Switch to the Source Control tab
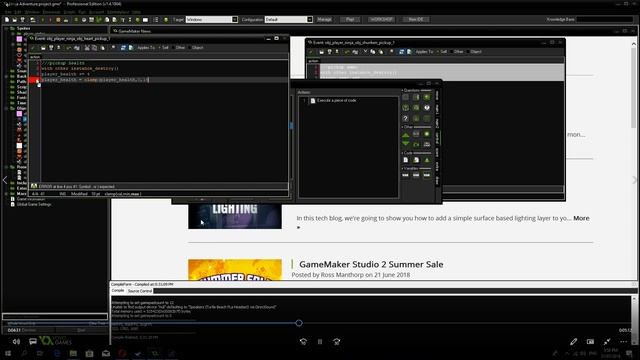Image resolution: width=640 pixels, height=360 pixels. click(x=140, y=291)
